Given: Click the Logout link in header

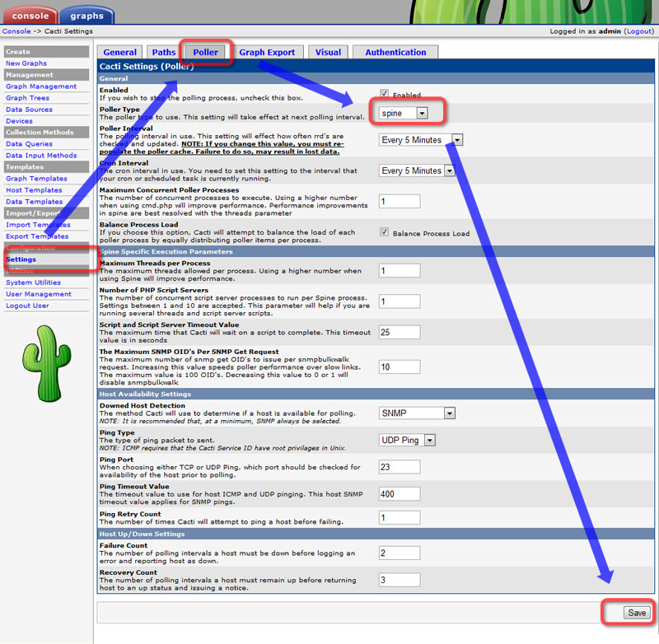Looking at the screenshot, I should tap(639, 31).
